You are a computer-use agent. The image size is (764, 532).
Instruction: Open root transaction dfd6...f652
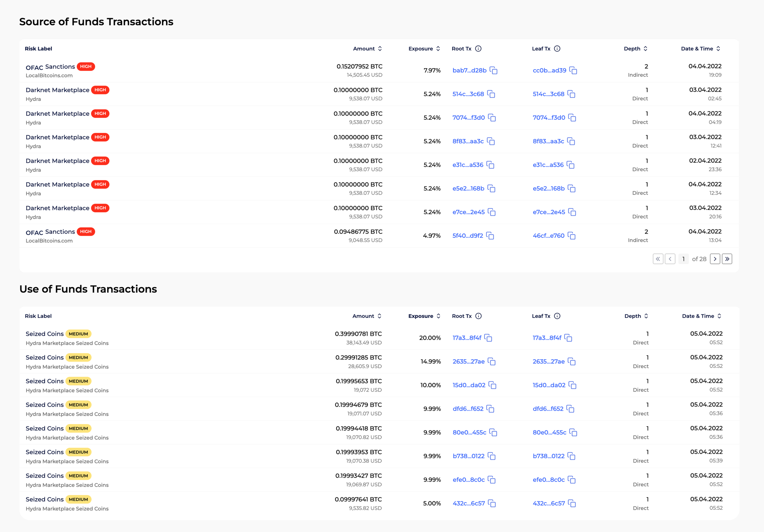tap(468, 409)
